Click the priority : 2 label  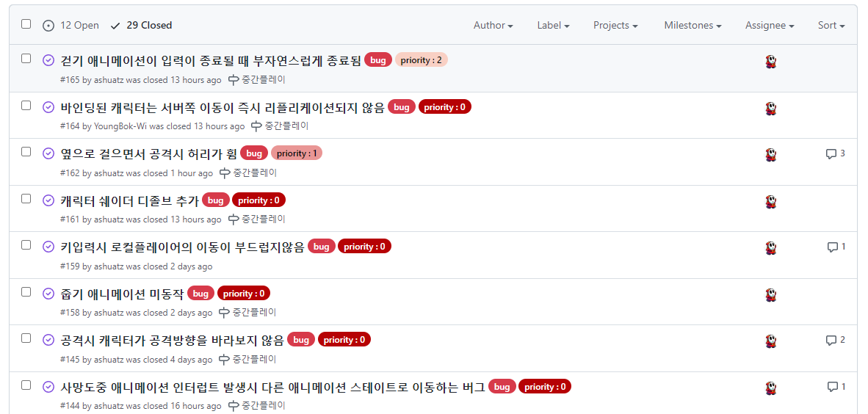(x=422, y=60)
